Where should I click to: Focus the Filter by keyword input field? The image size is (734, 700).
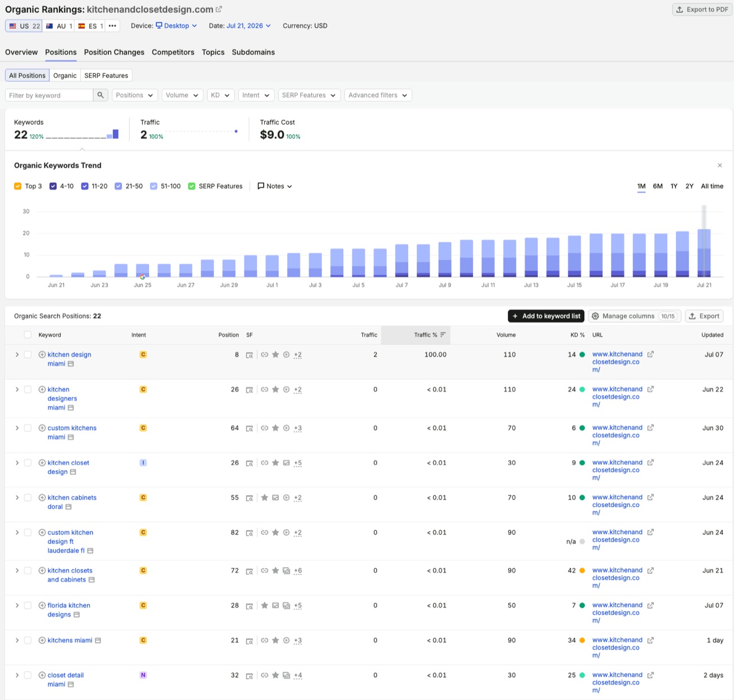[49, 95]
